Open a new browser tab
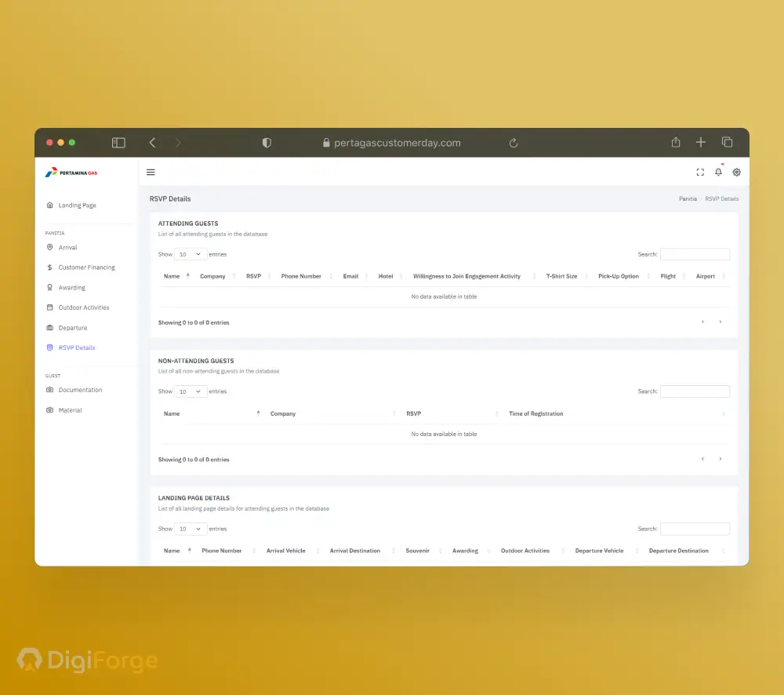Image resolution: width=784 pixels, height=695 pixels. (x=701, y=143)
